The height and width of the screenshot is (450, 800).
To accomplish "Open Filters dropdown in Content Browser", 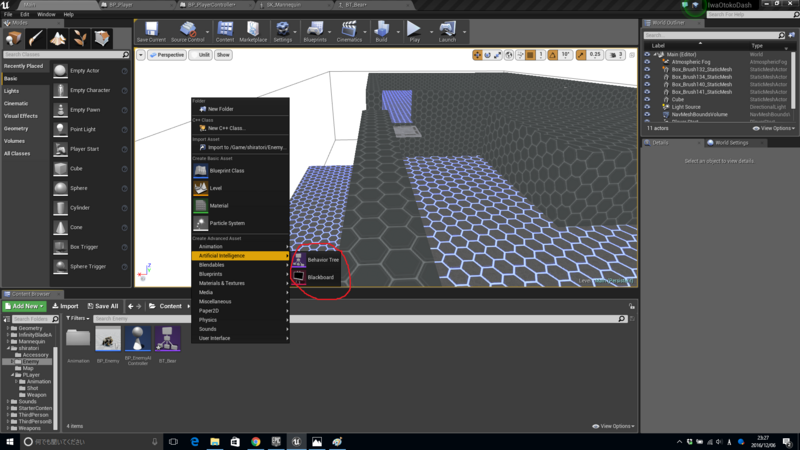I will (78, 318).
